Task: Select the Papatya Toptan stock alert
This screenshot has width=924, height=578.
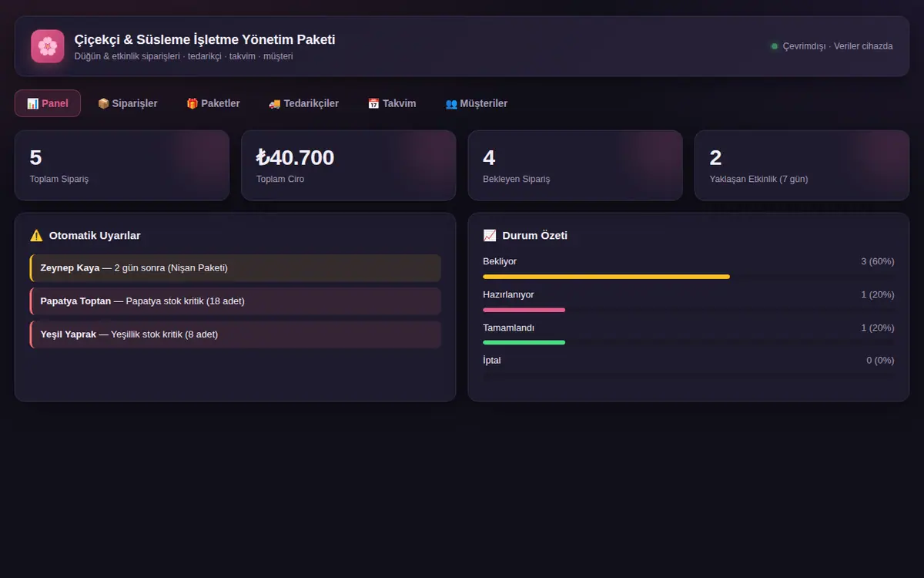Action: pos(236,301)
